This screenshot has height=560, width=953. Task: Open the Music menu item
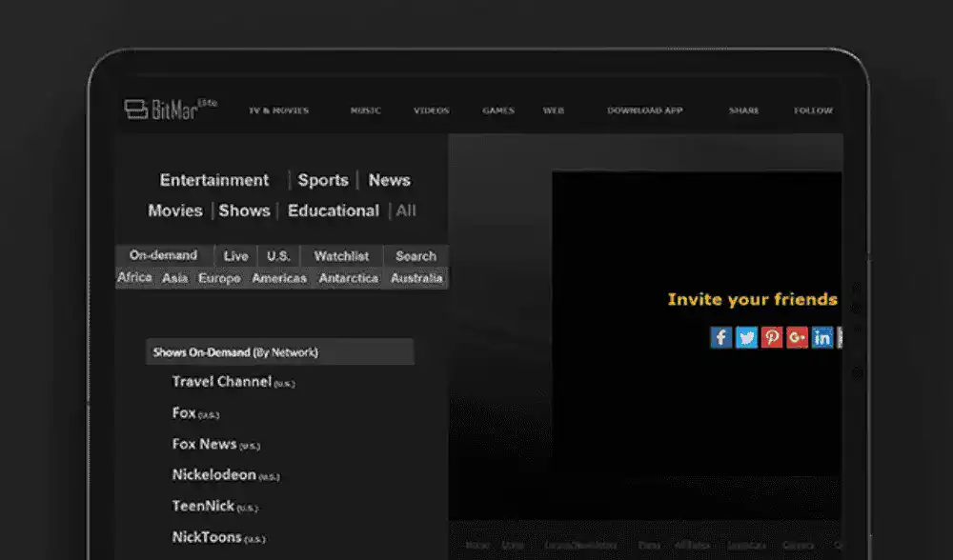[x=365, y=110]
